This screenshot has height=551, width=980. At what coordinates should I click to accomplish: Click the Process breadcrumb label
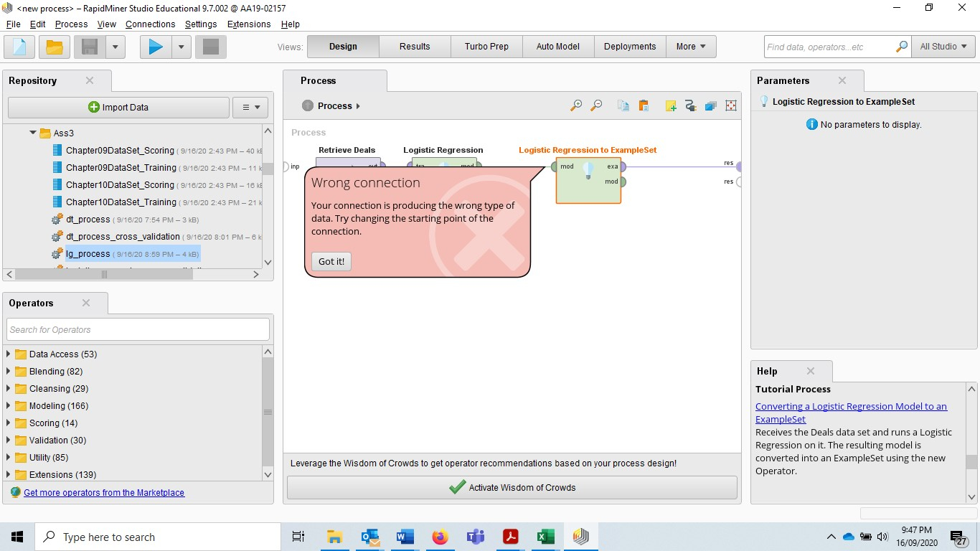(x=335, y=105)
